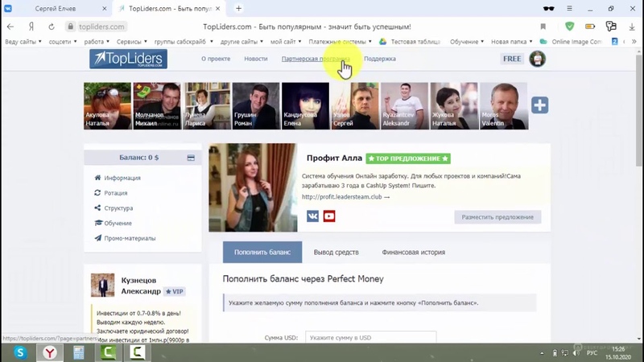644x362 pixels.
Task: Click the Разместить предложение button
Action: (497, 216)
